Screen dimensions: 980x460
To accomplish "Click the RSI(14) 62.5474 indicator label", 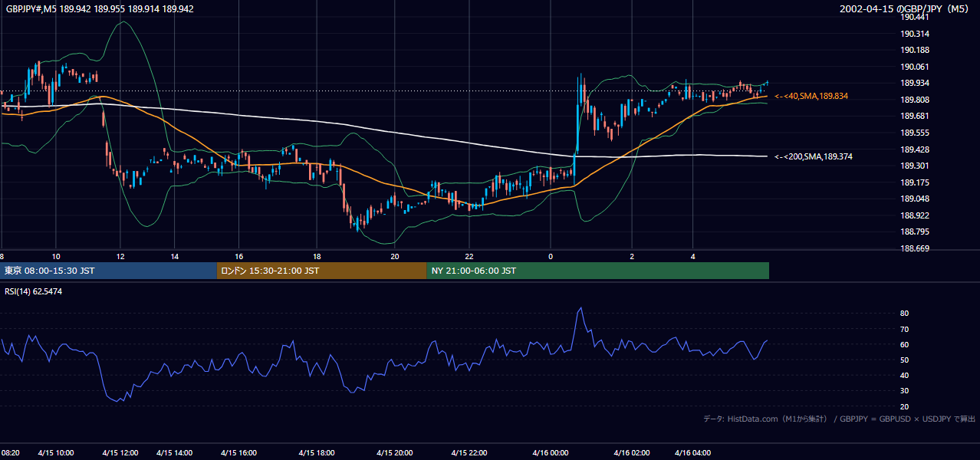I will coord(34,291).
